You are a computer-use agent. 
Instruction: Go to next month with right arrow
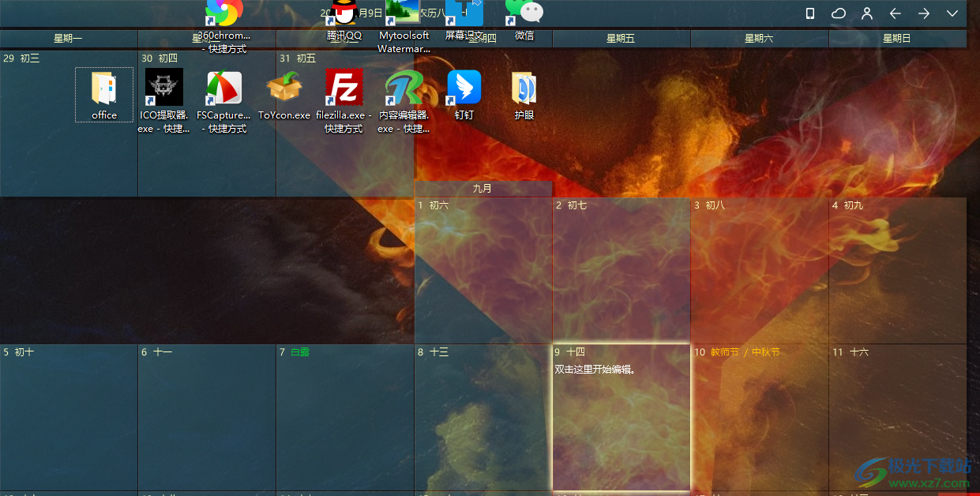click(x=924, y=13)
